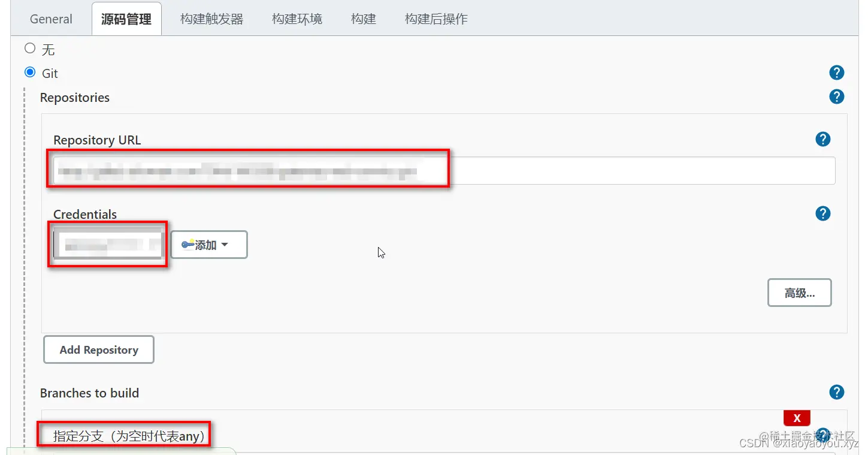Viewport: 868px width, 455px height.
Task: Open the 构建后操作 tab
Action: pos(436,19)
